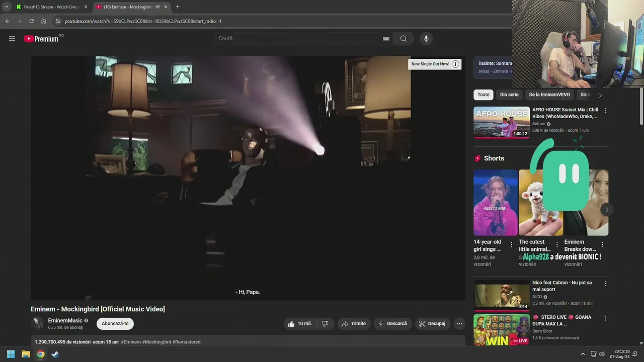Open Chrome from the taskbar
The width and height of the screenshot is (644, 362).
[40, 354]
